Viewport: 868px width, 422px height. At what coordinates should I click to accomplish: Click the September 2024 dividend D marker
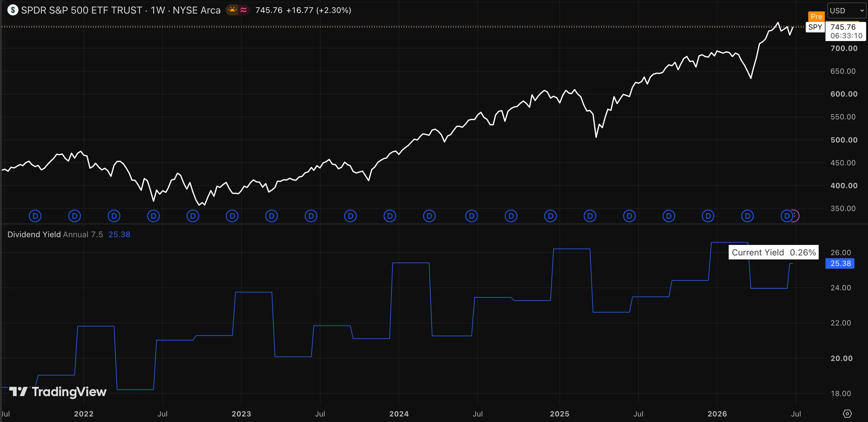511,216
